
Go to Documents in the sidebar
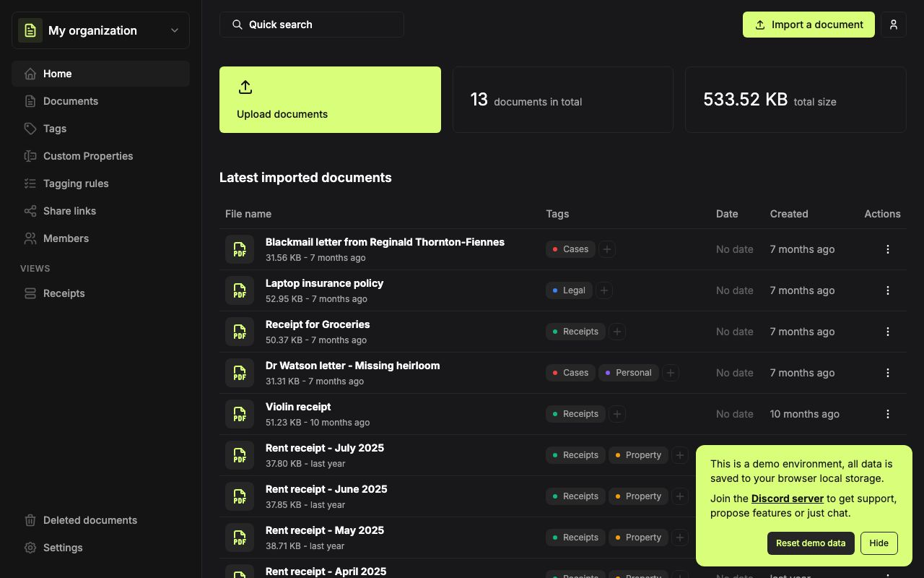coord(100,101)
